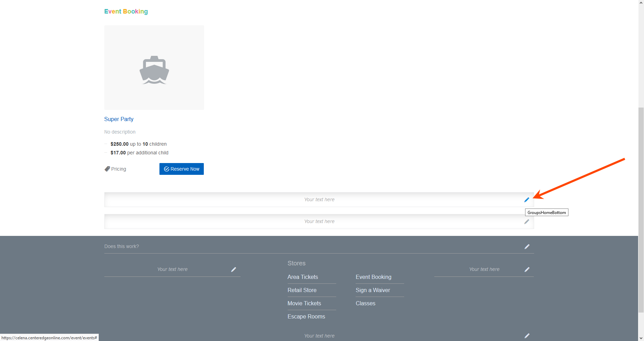Click the Super Party boat placeholder image
Screen dimensions: 644x341
(x=154, y=68)
